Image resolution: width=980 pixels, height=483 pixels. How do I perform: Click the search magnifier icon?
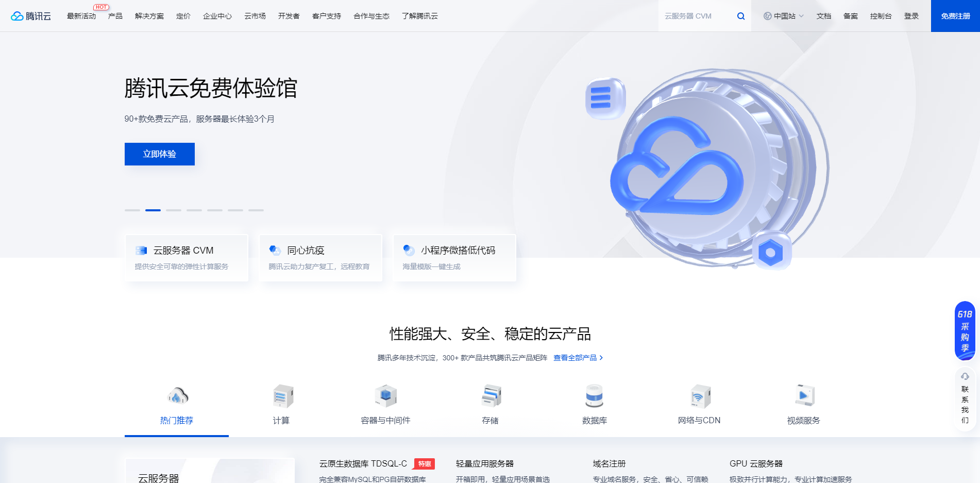pos(741,16)
